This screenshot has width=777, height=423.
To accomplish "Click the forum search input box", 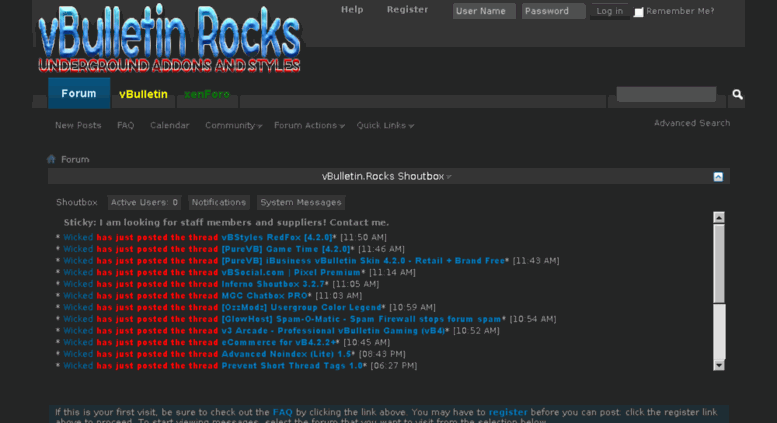I will (666, 94).
